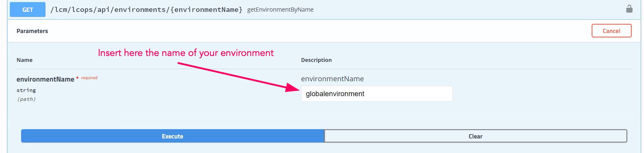Click the blue GET method badge

28,10
